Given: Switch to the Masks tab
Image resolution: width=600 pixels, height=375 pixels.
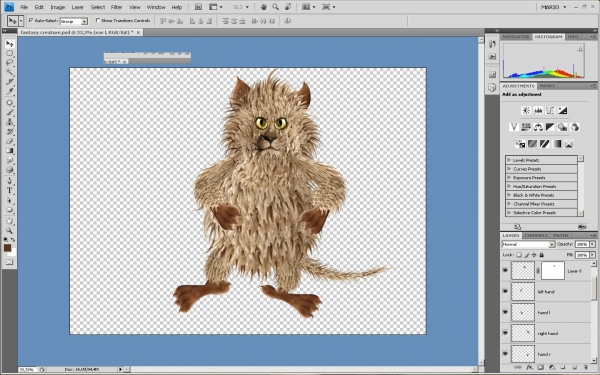Looking at the screenshot, I should click(547, 86).
